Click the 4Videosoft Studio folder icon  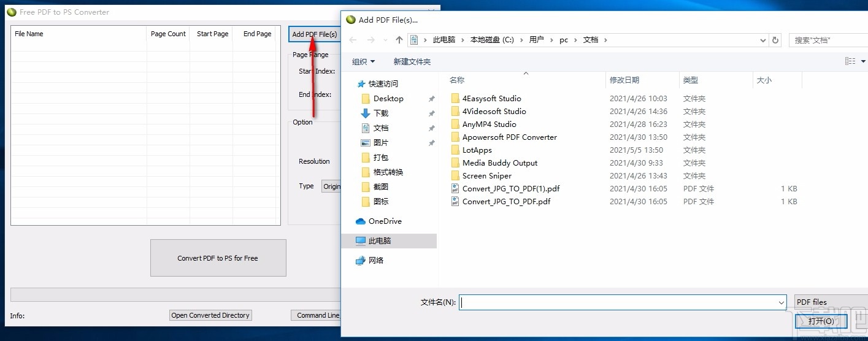455,111
